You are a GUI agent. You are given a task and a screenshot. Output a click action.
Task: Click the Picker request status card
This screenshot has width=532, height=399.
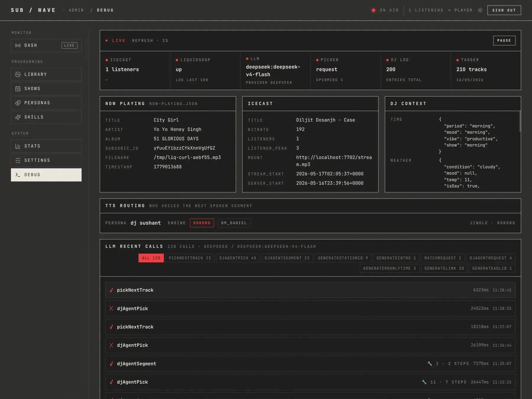[x=346, y=70]
